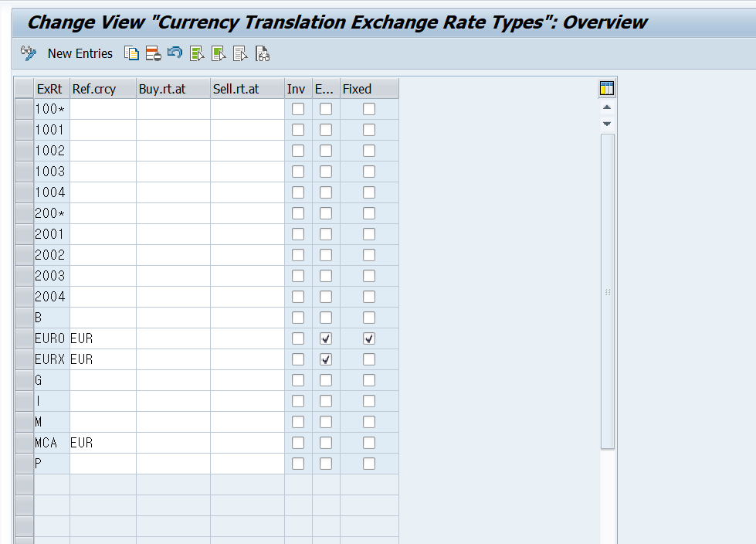This screenshot has width=756, height=544.
Task: Click the ExRt cell 'P'
Action: [52, 464]
